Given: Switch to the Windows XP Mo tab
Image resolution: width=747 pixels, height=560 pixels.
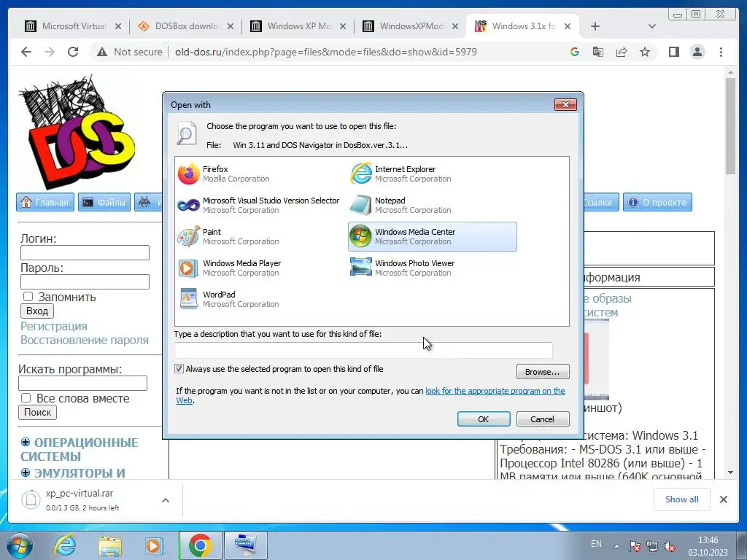Looking at the screenshot, I should click(298, 27).
